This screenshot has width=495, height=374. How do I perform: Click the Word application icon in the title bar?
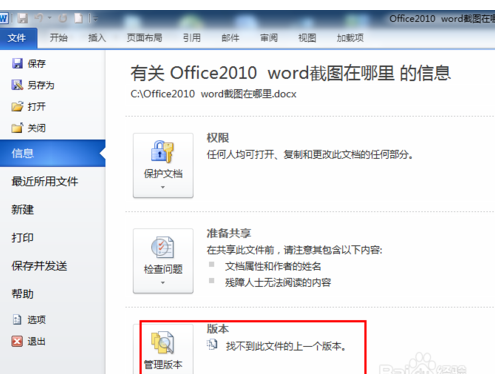(x=4, y=18)
